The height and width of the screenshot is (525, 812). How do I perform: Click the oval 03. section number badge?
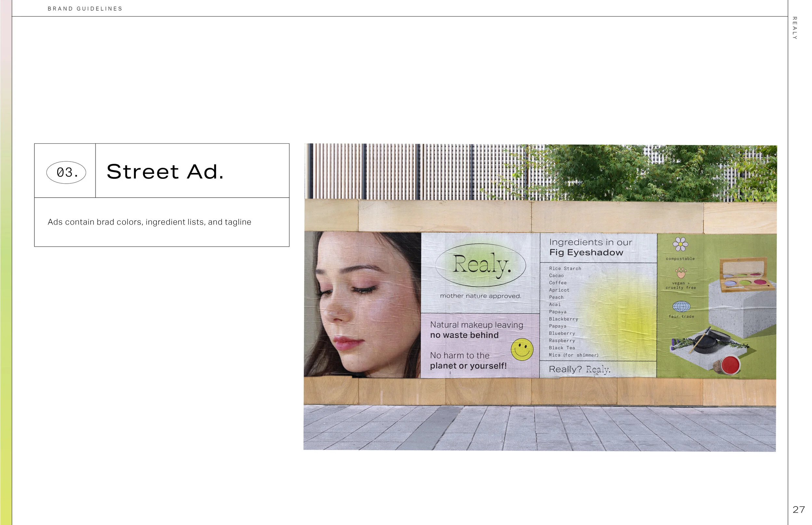66,173
